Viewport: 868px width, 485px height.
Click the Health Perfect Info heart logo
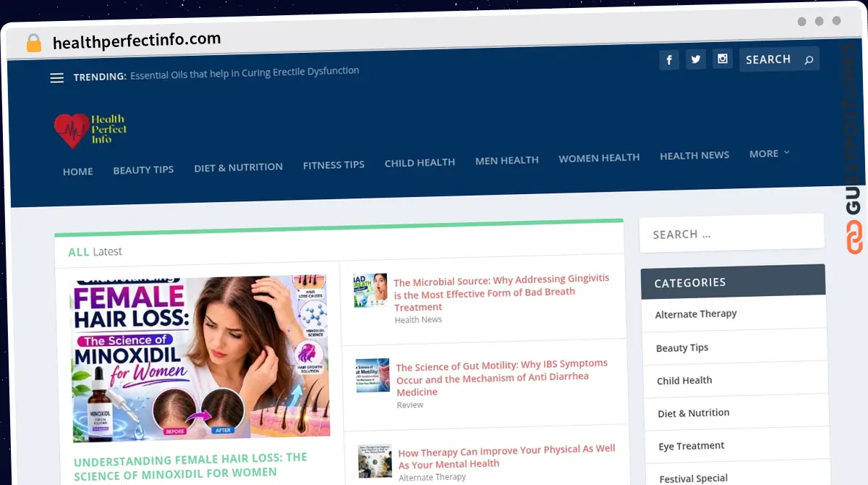coord(91,130)
